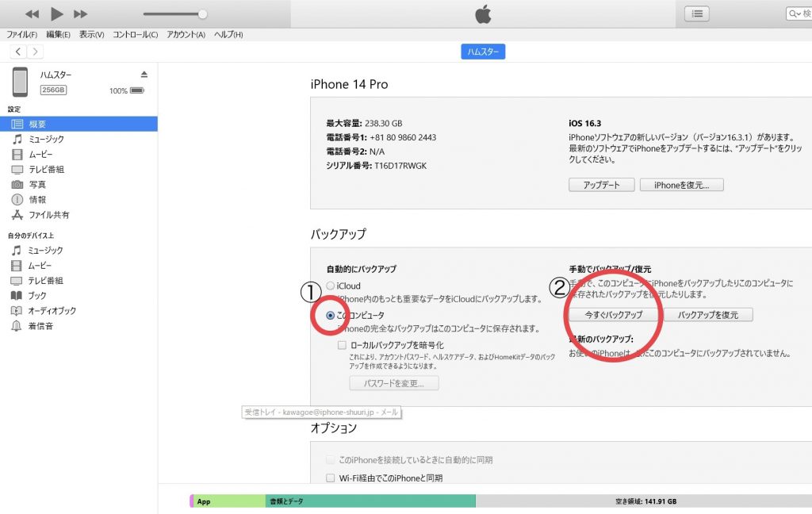Open the 表示(V) menu
This screenshot has height=514, width=812.
[x=92, y=35]
